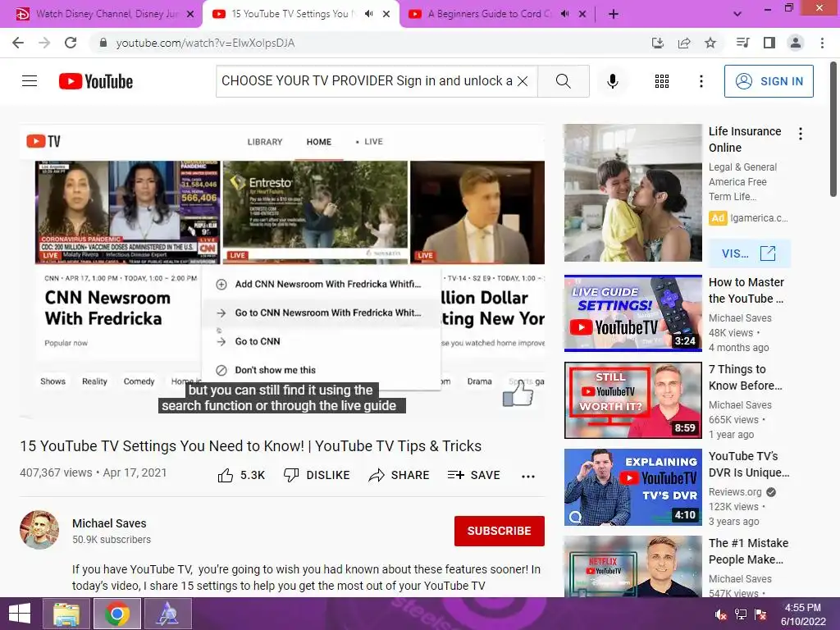This screenshot has height=630, width=840.
Task: Open the YouTube apps grid icon
Action: click(662, 81)
